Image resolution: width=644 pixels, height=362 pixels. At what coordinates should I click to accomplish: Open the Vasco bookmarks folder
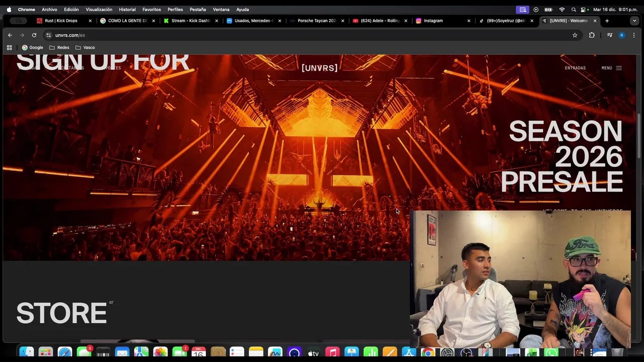point(85,47)
